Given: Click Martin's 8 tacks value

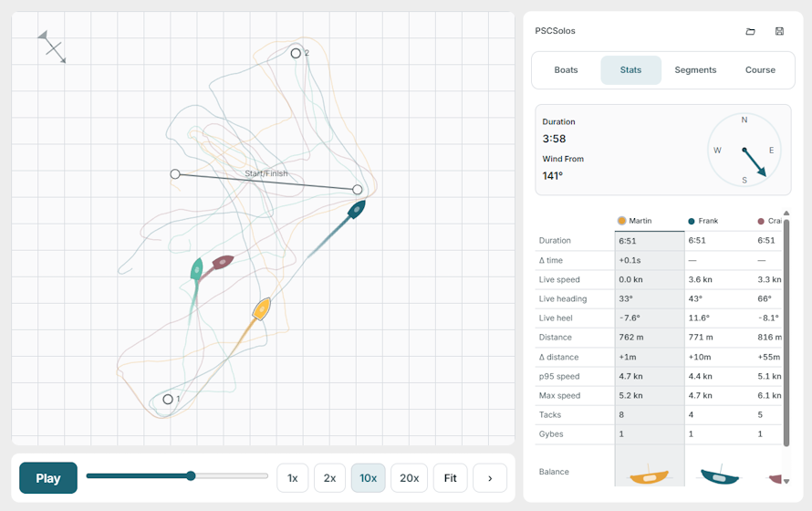Looking at the screenshot, I should point(621,414).
